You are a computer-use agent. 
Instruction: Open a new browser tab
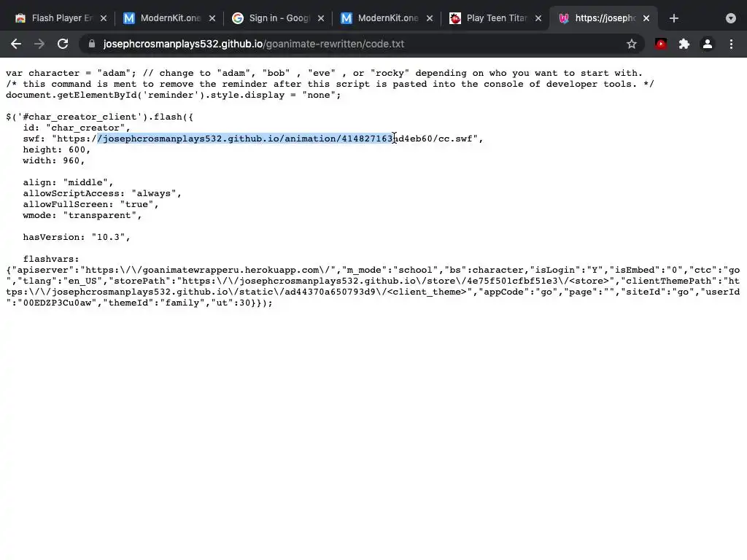click(673, 18)
